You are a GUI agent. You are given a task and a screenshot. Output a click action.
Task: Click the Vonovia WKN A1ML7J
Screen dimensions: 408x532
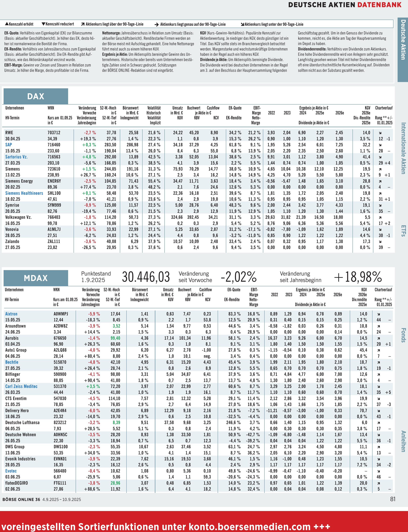click(x=54, y=229)
